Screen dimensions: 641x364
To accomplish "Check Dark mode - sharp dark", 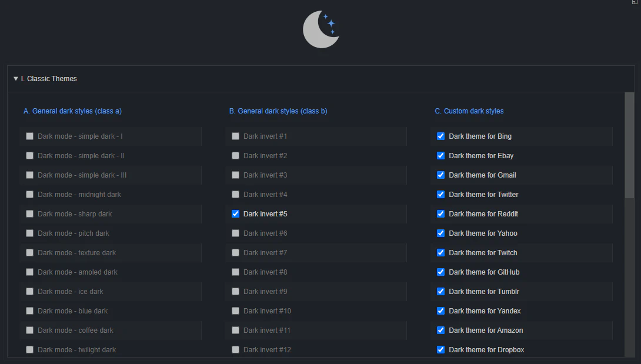I will [x=30, y=214].
